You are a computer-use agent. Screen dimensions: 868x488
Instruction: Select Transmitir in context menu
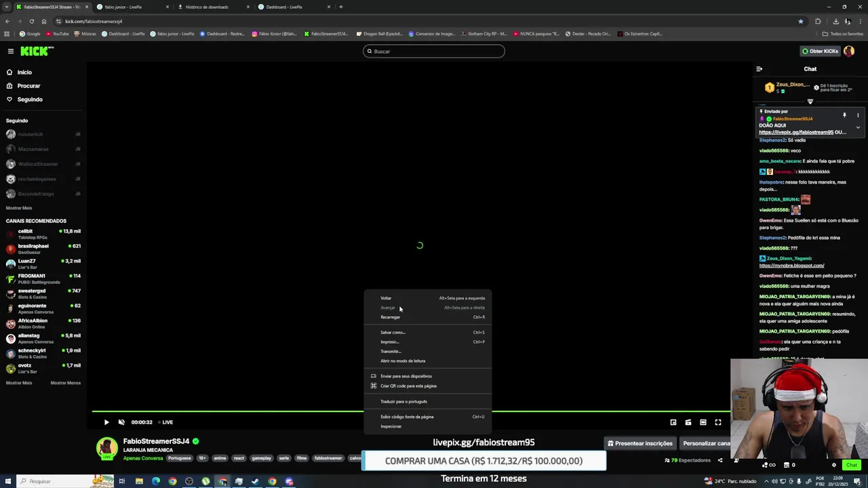[427, 351]
